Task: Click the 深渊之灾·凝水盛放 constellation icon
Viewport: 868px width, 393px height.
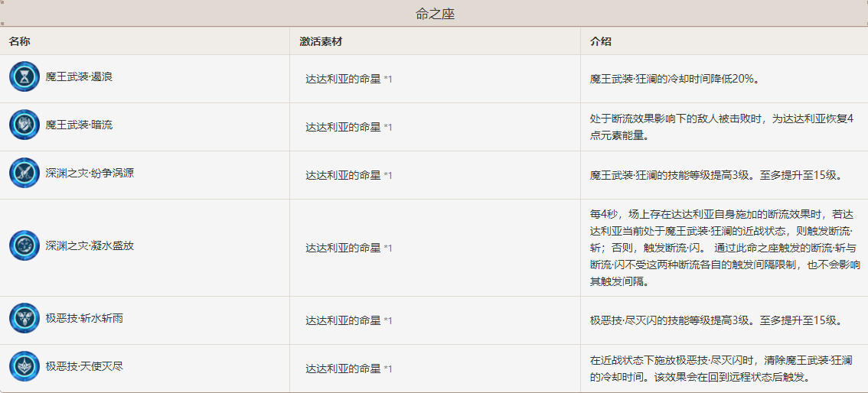Action: [x=24, y=245]
